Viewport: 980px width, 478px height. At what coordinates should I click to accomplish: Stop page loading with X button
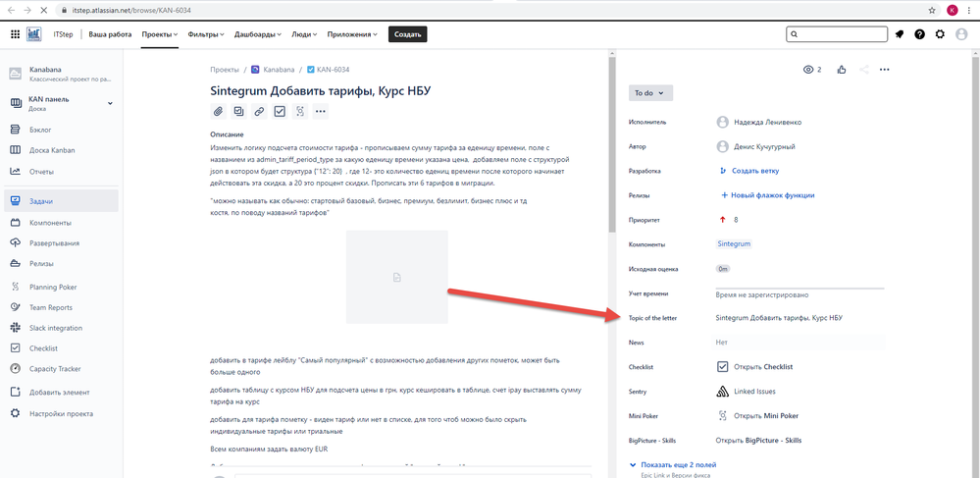click(46, 10)
